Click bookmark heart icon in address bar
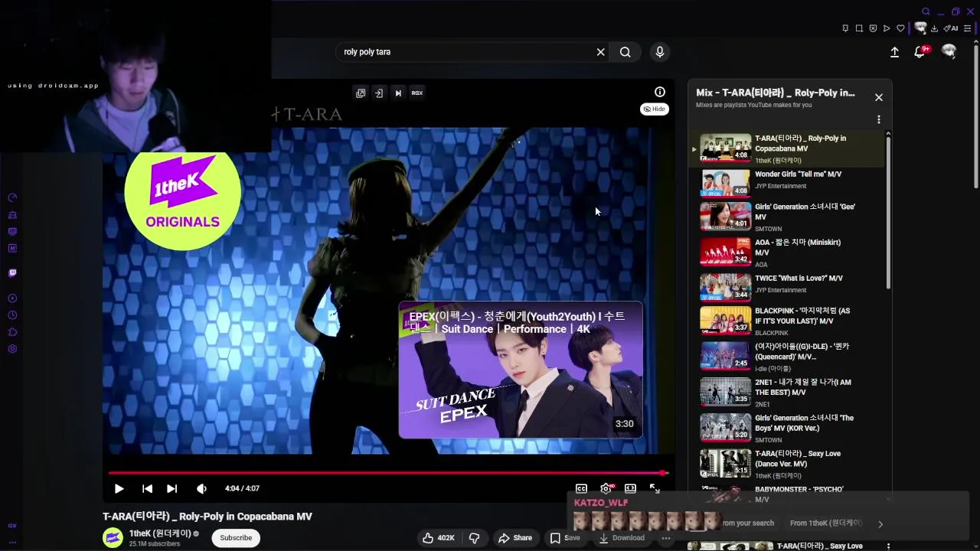This screenshot has height=551, width=980. coord(900,28)
